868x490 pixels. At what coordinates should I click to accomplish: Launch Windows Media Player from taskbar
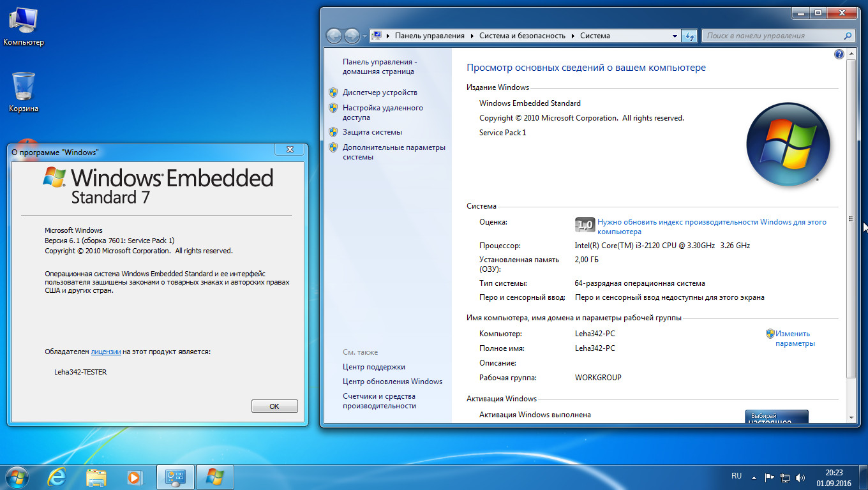coord(134,477)
